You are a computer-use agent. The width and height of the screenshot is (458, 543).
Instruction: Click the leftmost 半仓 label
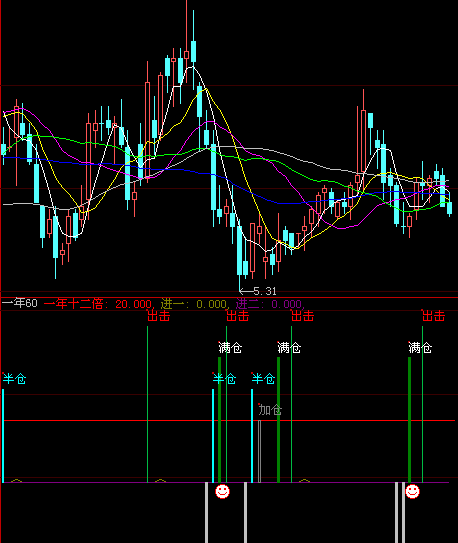pos(14,379)
